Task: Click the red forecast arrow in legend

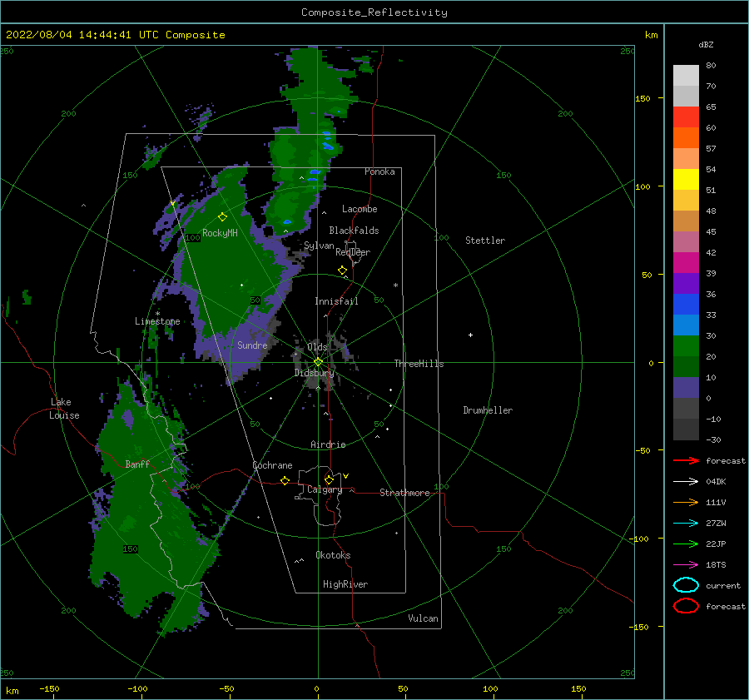Action: (x=686, y=460)
